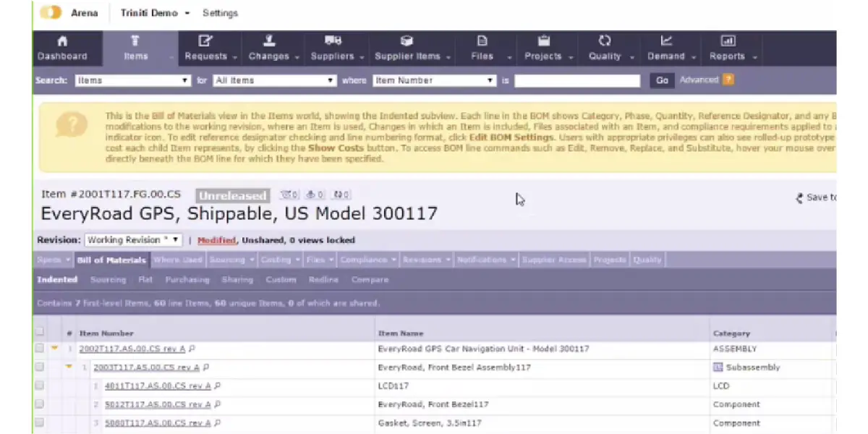Click magnifier icon next to 4011T117.AS.00.CS
The width and height of the screenshot is (868, 434).
point(218,386)
